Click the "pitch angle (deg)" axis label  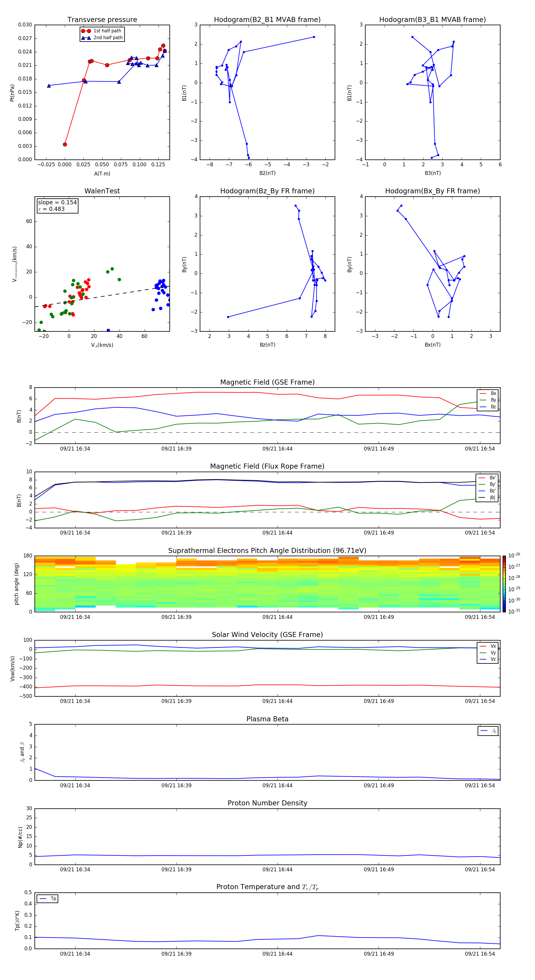click(x=16, y=584)
